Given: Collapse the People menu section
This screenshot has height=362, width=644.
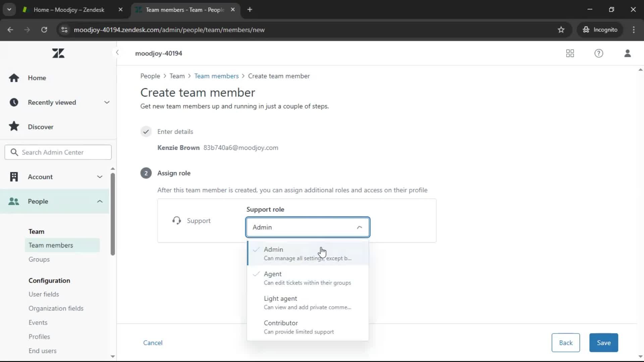Looking at the screenshot, I should (100, 201).
